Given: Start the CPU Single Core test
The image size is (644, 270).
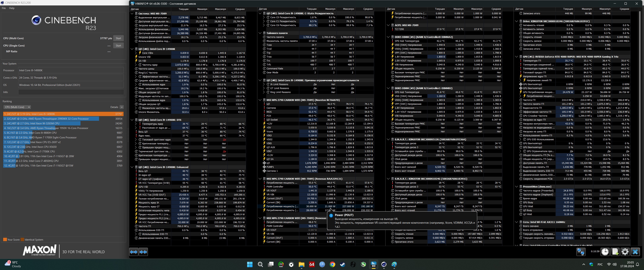Looking at the screenshot, I should point(118,46).
